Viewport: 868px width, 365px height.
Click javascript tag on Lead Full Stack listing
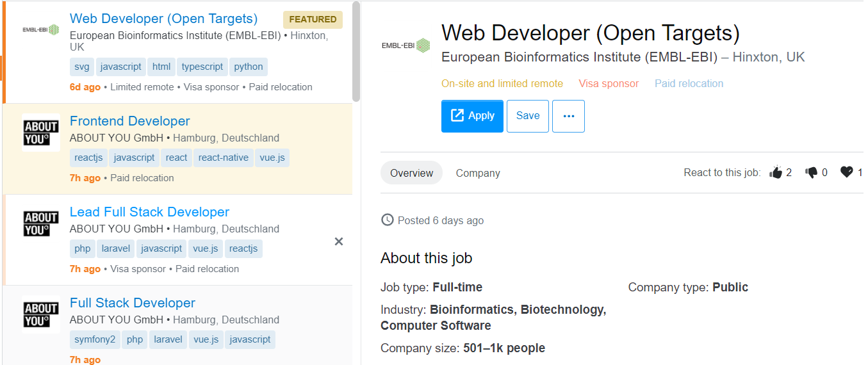coord(161,248)
